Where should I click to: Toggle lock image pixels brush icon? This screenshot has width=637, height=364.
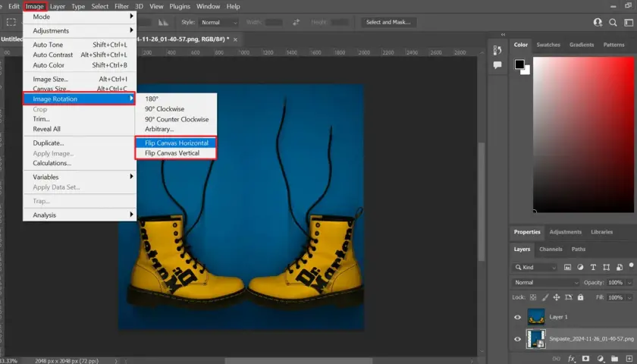click(544, 297)
